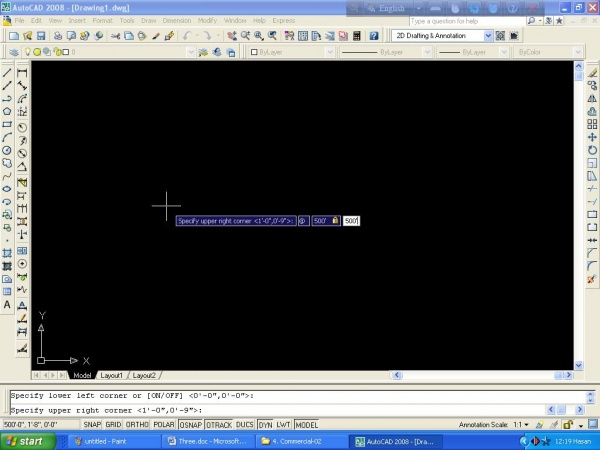
Task: Toggle DYN dynamic input
Action: pos(265,425)
